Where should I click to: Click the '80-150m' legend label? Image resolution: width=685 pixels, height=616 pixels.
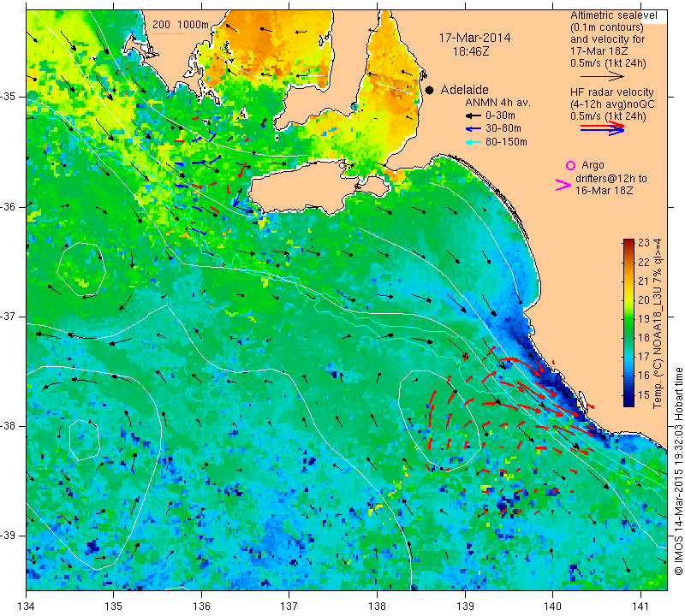click(506, 142)
